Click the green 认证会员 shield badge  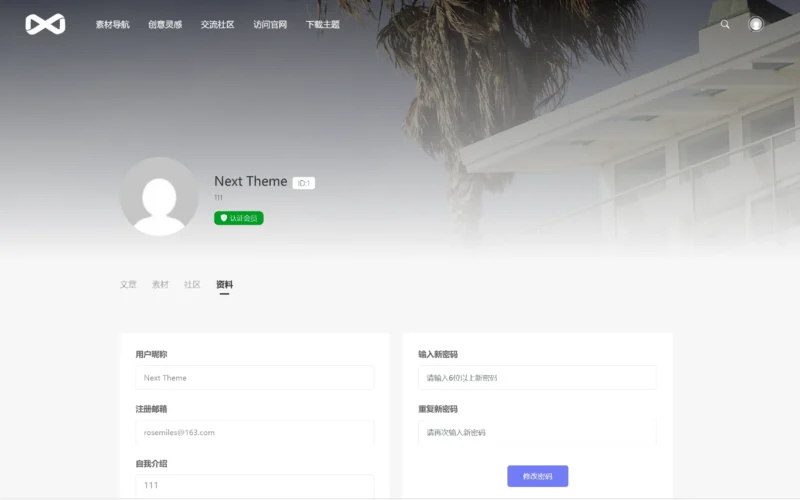pyautogui.click(x=239, y=218)
